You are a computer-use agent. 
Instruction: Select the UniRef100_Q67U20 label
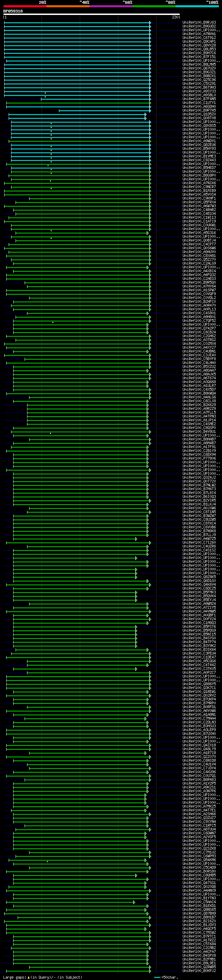point(199,68)
